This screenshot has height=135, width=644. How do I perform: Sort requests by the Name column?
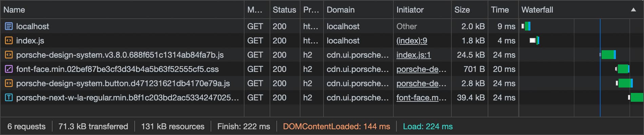tap(122, 10)
